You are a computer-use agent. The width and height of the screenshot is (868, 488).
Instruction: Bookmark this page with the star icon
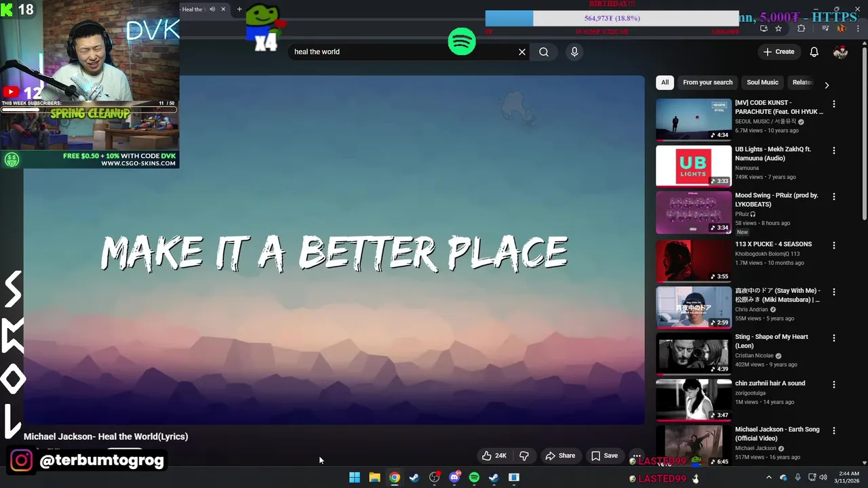[778, 28]
